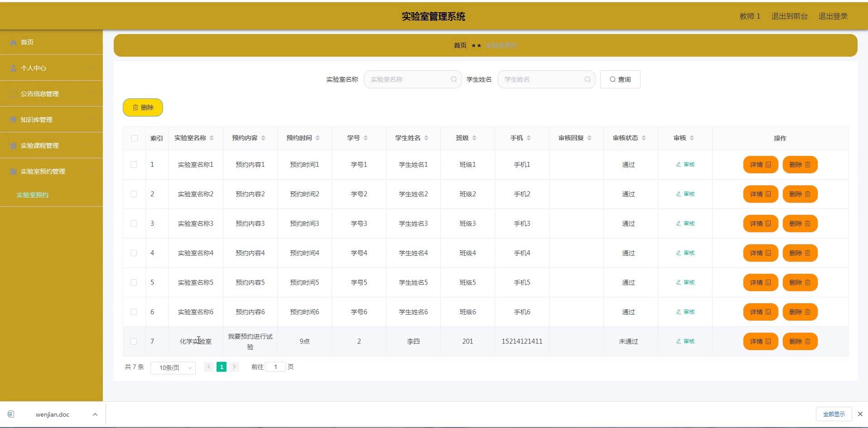Click the icon beside 实验课程管理
868x428 pixels.
click(x=13, y=146)
